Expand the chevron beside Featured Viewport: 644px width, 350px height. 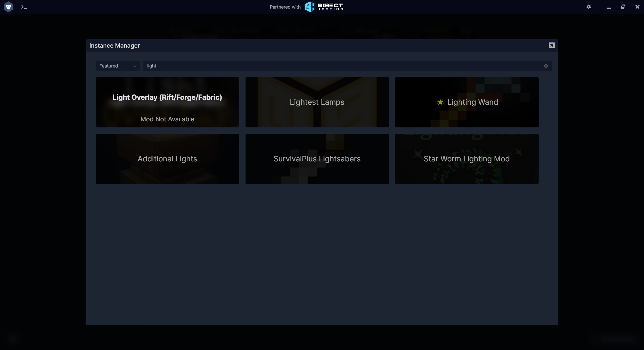coord(135,66)
